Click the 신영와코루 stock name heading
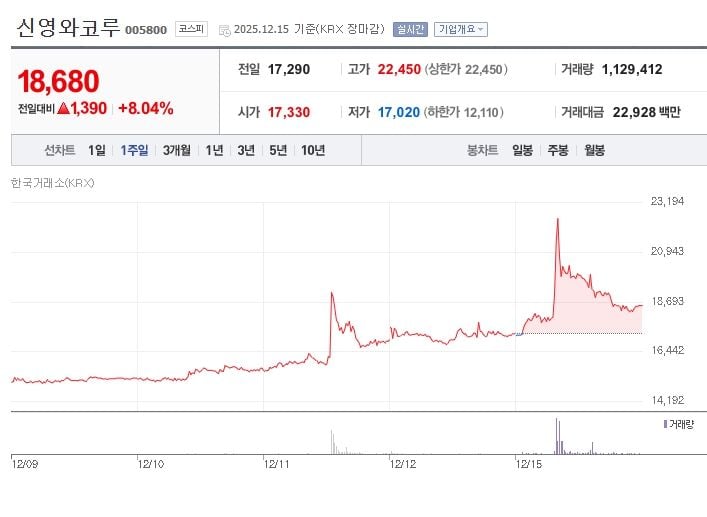 pos(67,27)
